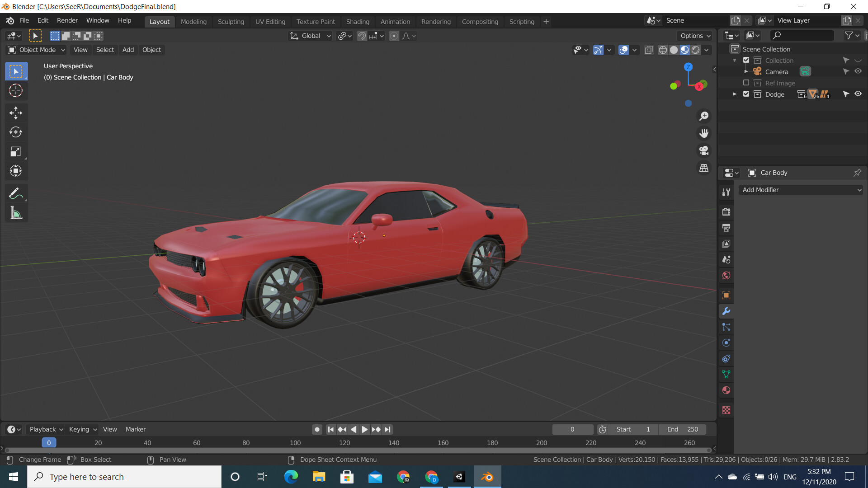Open the Particles properties tab

(x=726, y=327)
